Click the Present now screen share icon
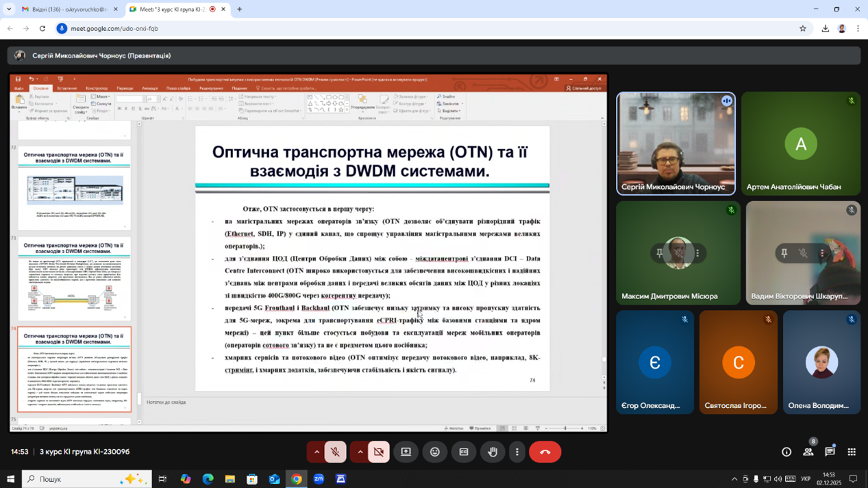The height and width of the screenshot is (488, 868). click(406, 452)
